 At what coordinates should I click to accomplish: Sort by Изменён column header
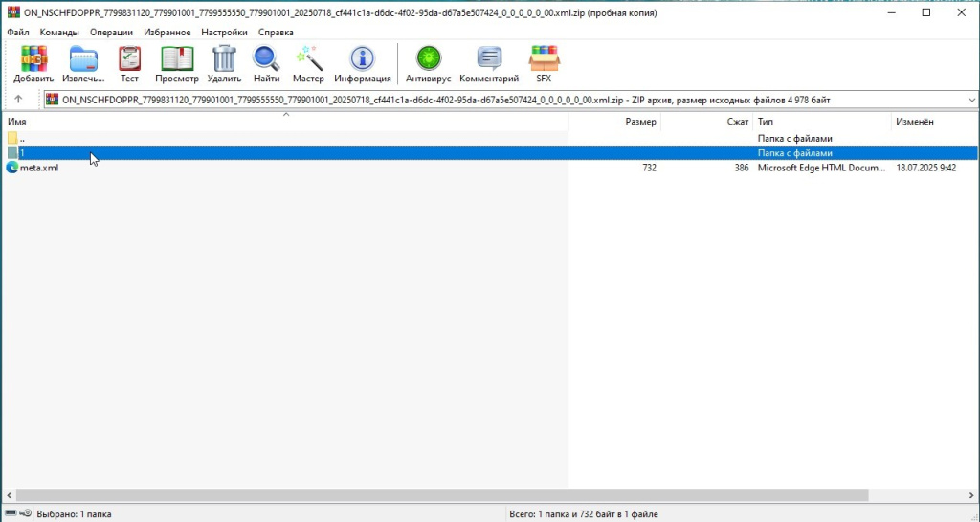(x=914, y=122)
